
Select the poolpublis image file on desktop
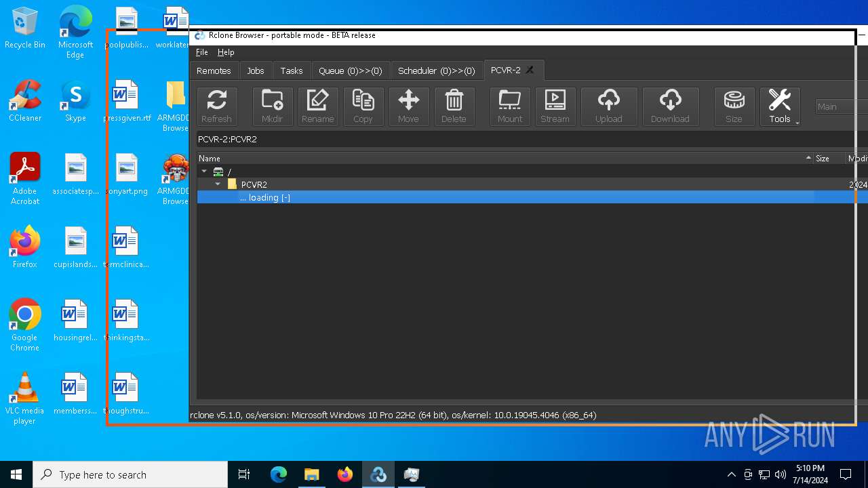pos(127,28)
